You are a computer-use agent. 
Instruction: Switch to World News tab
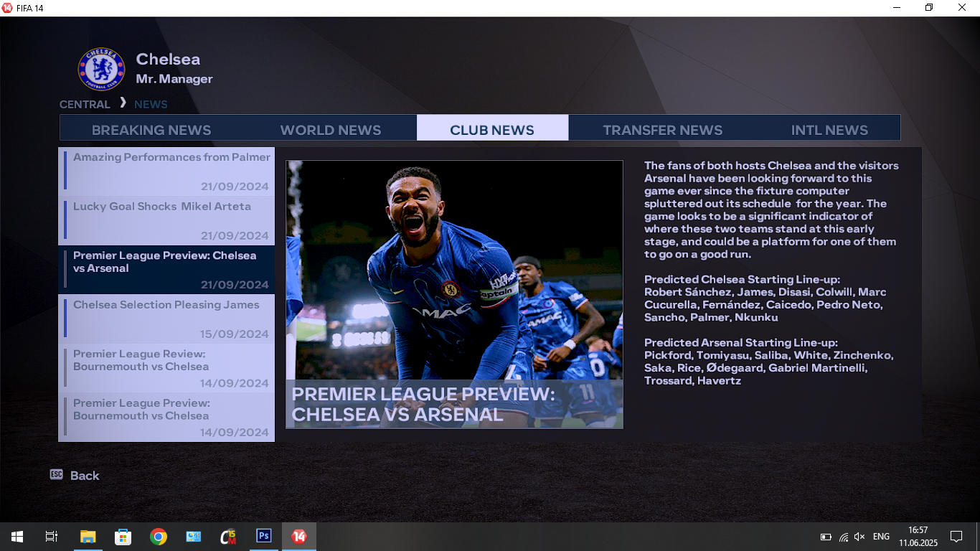[331, 130]
